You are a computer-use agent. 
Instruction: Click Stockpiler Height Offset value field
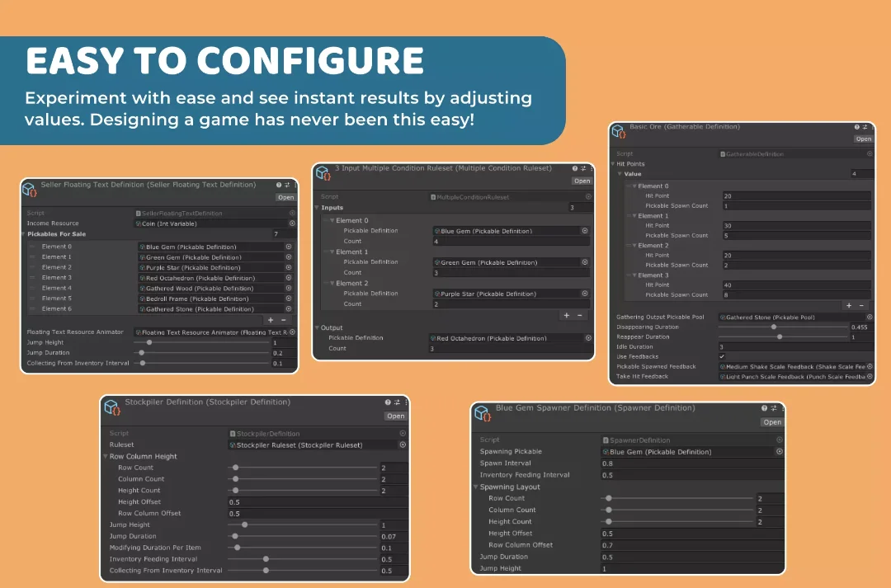click(318, 502)
